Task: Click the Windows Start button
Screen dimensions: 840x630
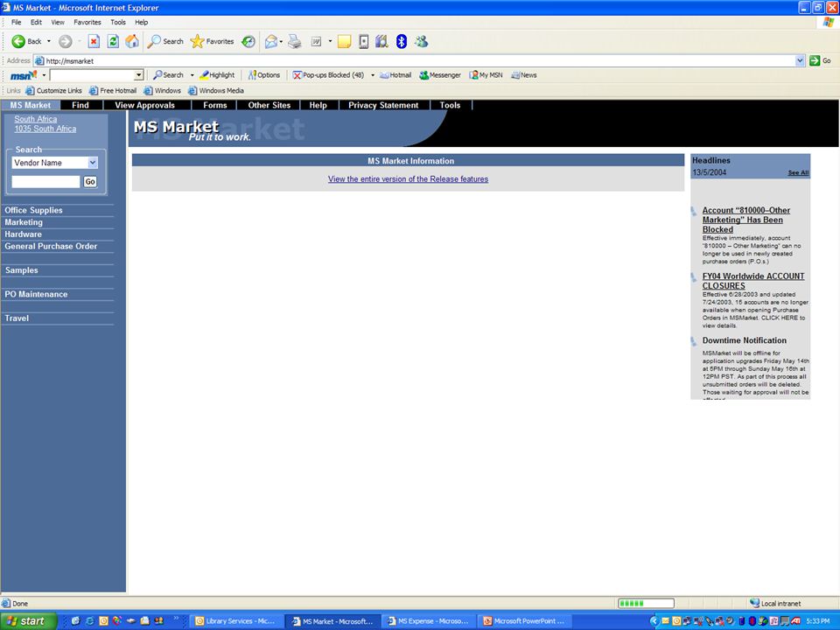Action: (28, 621)
